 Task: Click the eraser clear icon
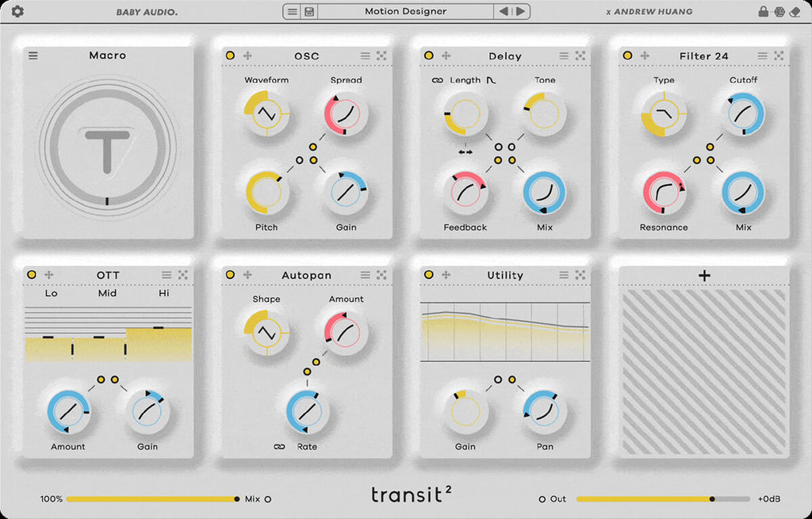coord(795,12)
